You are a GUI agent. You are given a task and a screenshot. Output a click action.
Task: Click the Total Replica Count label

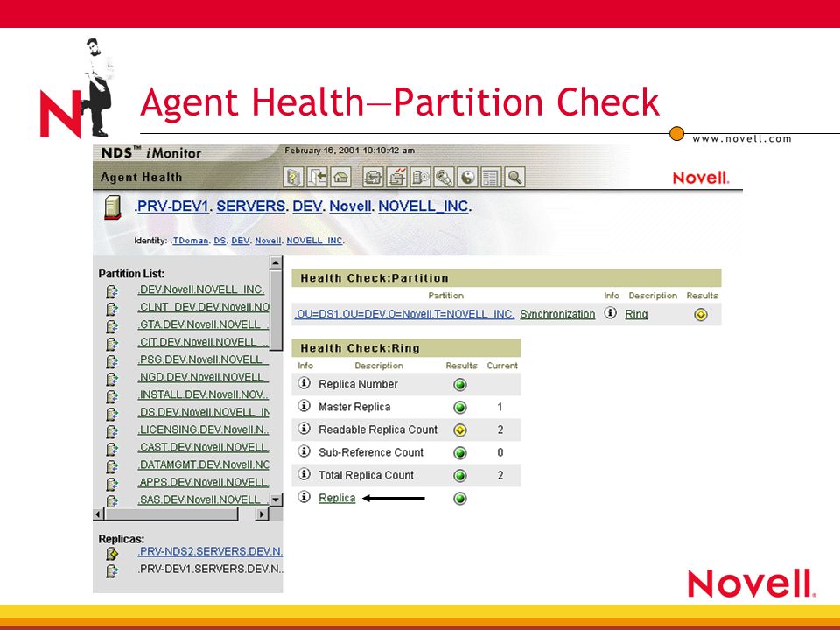pos(366,475)
